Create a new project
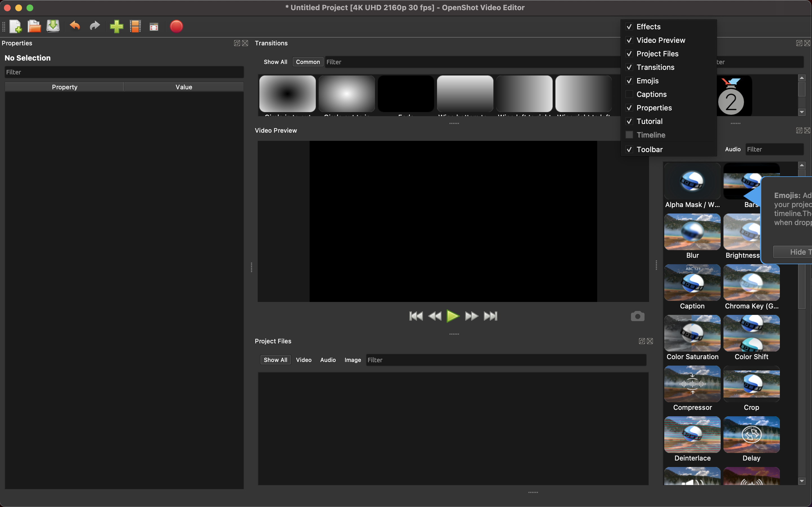Image resolution: width=812 pixels, height=507 pixels. point(16,26)
